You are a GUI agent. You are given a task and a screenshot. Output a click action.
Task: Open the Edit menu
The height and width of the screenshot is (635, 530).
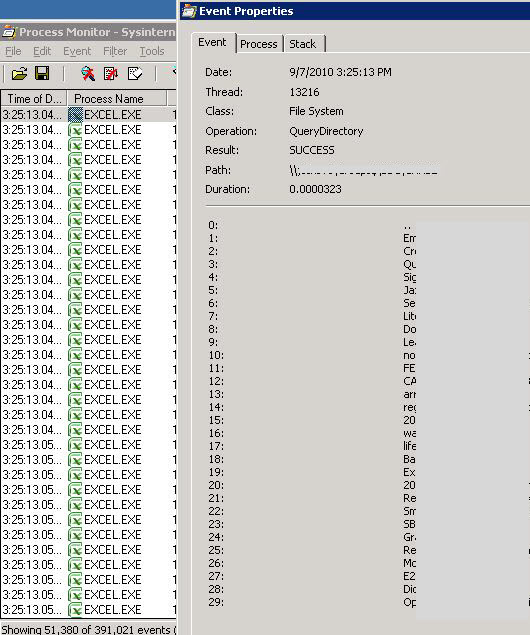42,51
